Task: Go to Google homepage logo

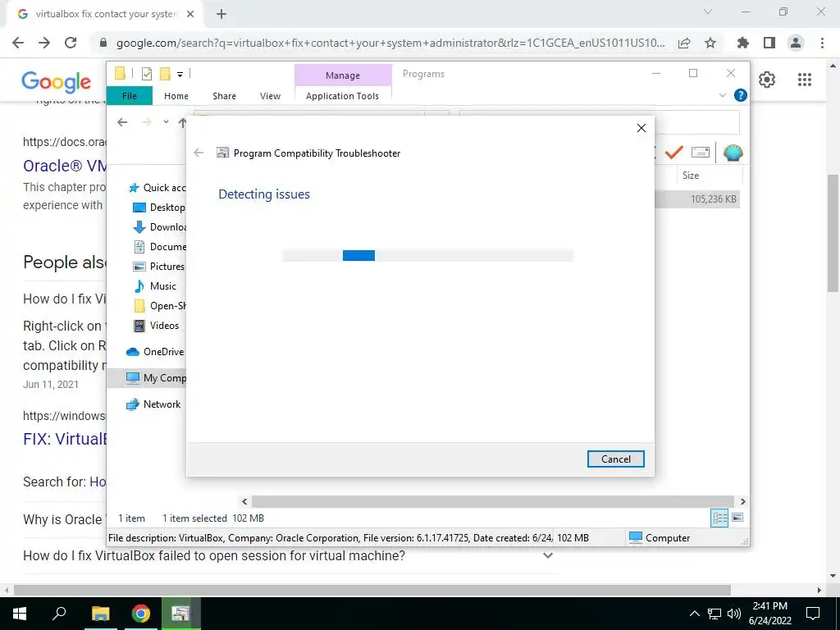Action: 57,81
